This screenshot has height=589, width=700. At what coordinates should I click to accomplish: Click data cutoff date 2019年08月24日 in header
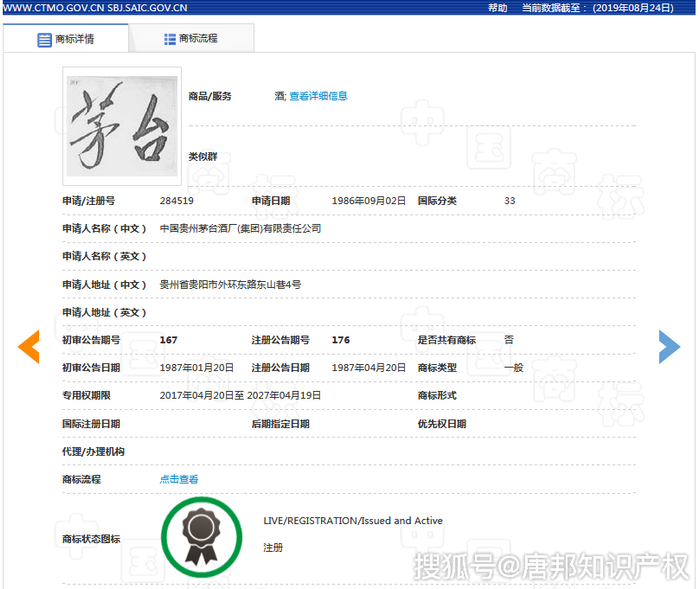633,8
